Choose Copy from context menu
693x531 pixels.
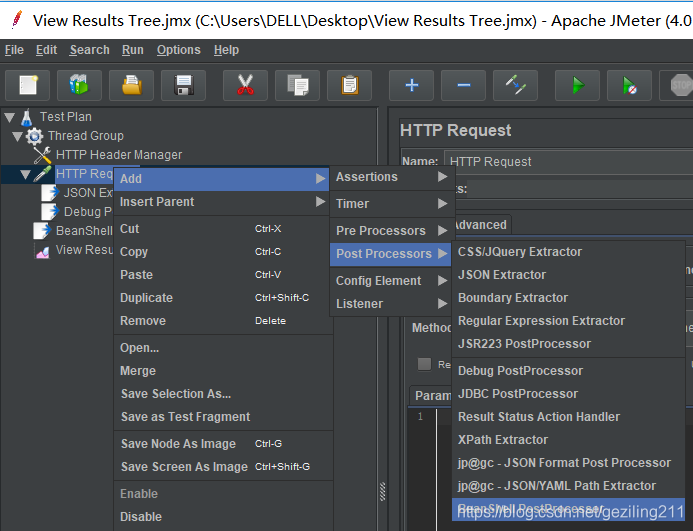[x=223, y=252]
